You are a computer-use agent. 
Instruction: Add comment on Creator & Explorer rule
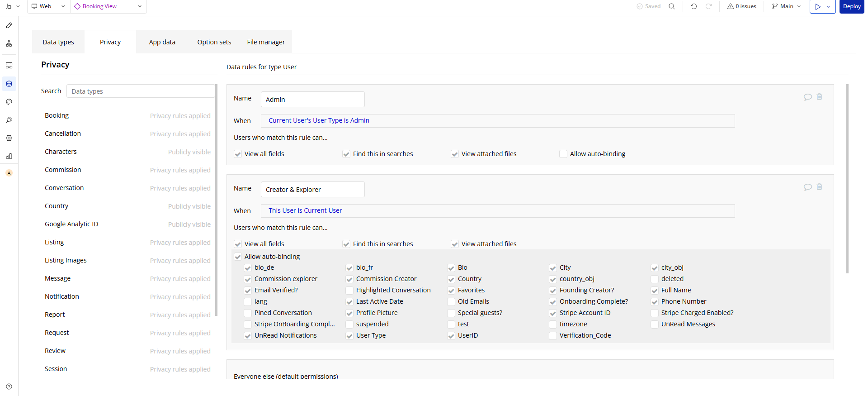pos(807,187)
